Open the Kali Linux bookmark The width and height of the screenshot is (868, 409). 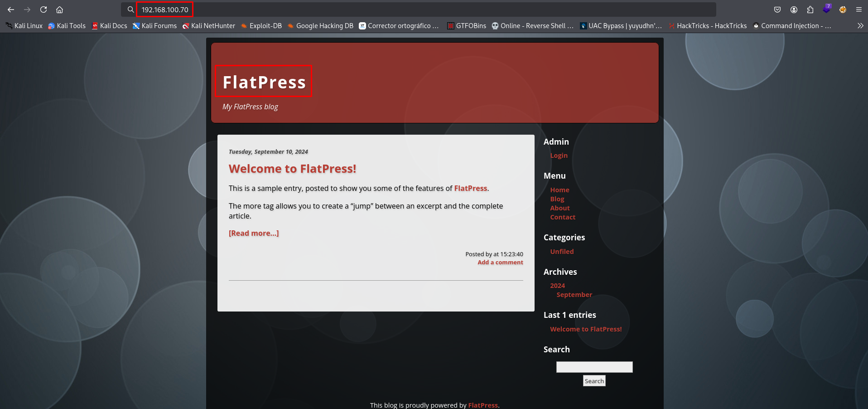click(24, 26)
